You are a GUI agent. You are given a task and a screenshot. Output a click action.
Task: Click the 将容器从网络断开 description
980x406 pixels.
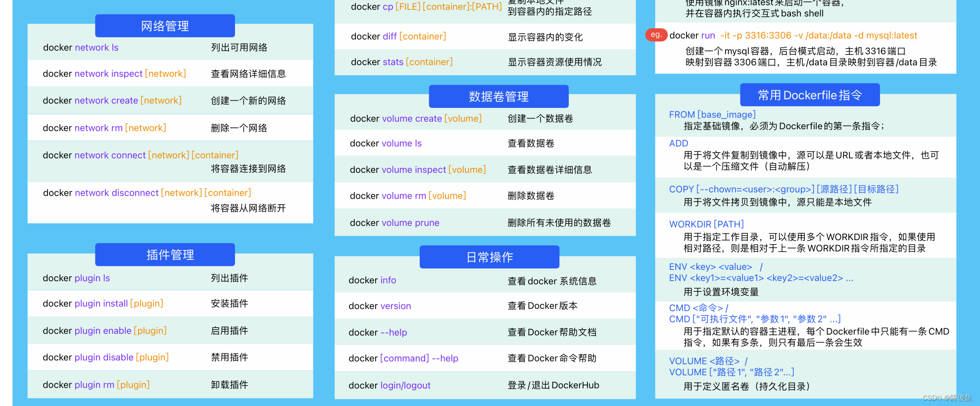(248, 208)
